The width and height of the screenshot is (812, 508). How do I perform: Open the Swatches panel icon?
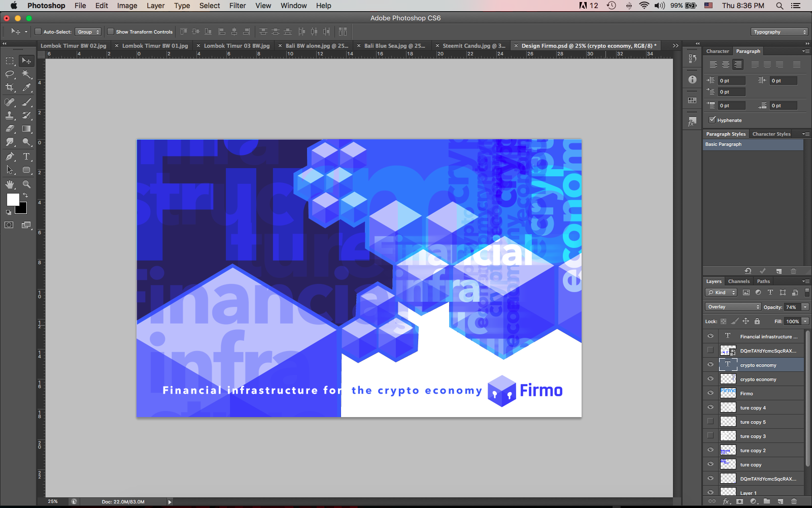(692, 100)
